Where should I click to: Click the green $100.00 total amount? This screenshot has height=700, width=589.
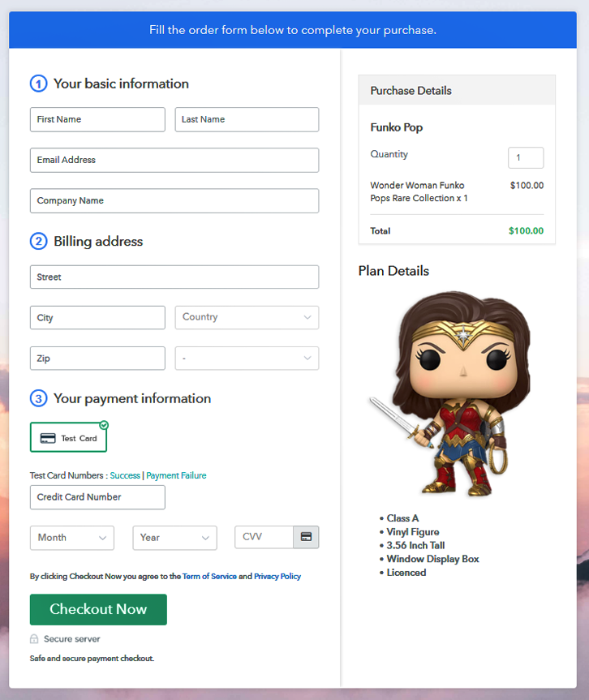[x=526, y=231]
